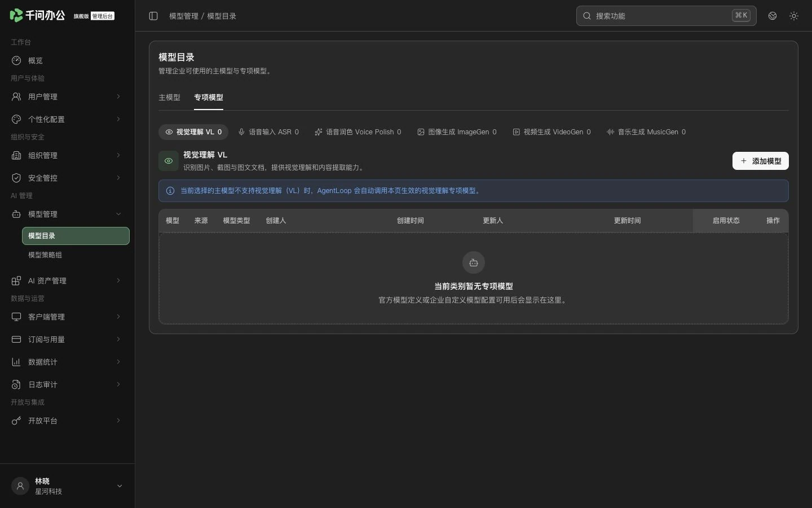Click the 更新时间 column header
This screenshot has width=812, height=508.
627,221
